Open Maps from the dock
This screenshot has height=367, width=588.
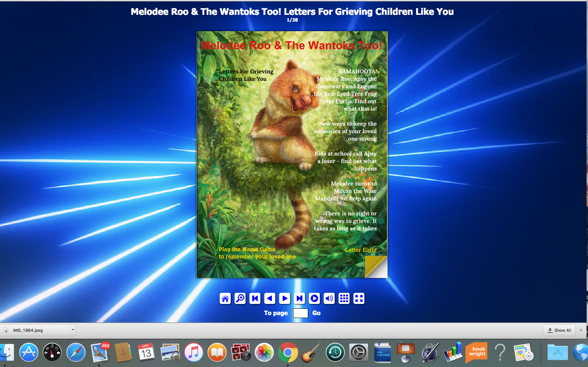(x=524, y=352)
